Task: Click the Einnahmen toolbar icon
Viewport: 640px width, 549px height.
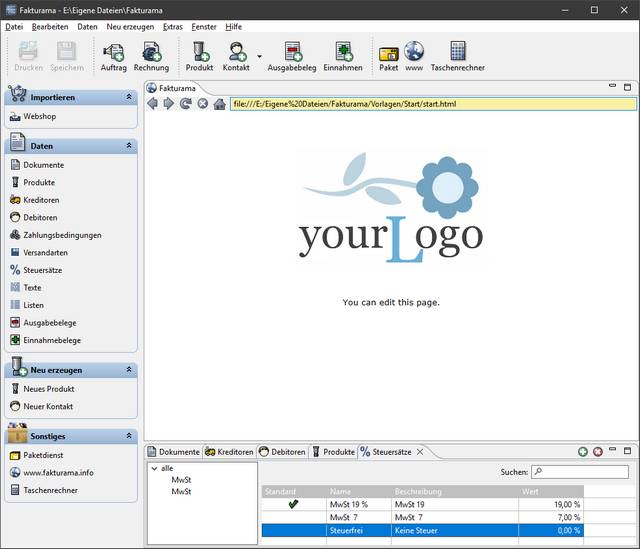Action: pyautogui.click(x=343, y=52)
